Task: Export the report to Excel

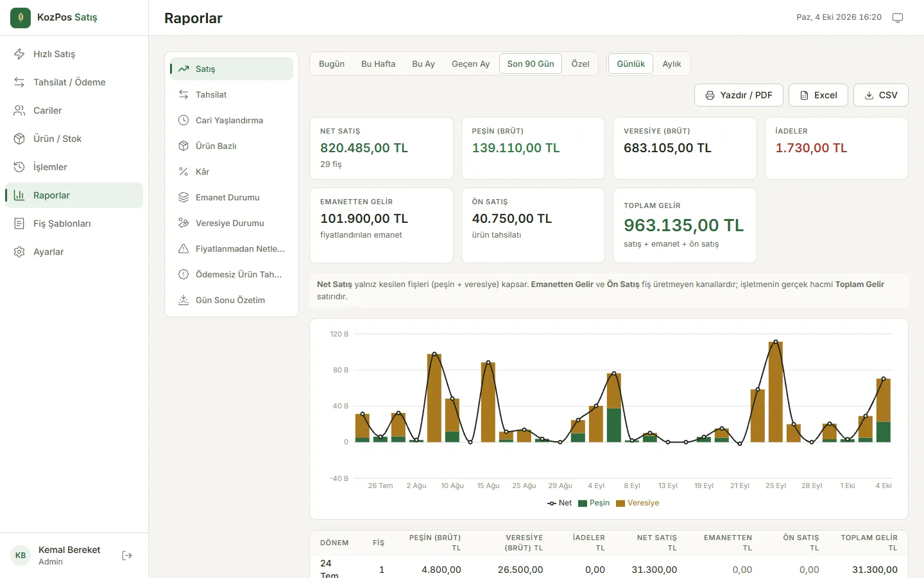Action: (818, 95)
